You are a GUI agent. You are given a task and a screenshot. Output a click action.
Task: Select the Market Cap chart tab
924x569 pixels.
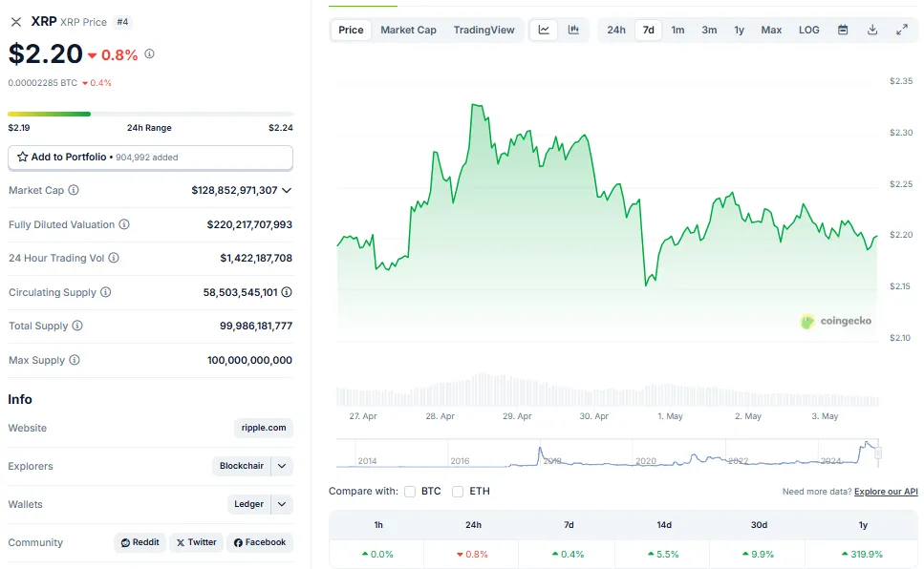click(408, 30)
